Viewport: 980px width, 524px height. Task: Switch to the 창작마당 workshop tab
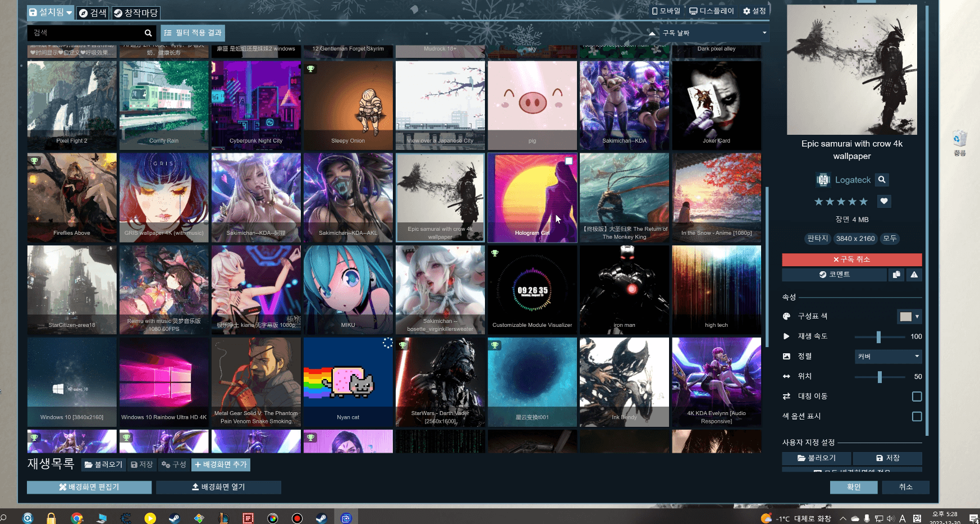tap(136, 13)
